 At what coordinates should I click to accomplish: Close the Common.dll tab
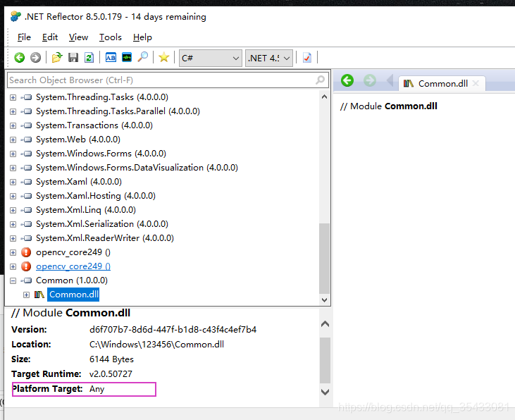[476, 83]
